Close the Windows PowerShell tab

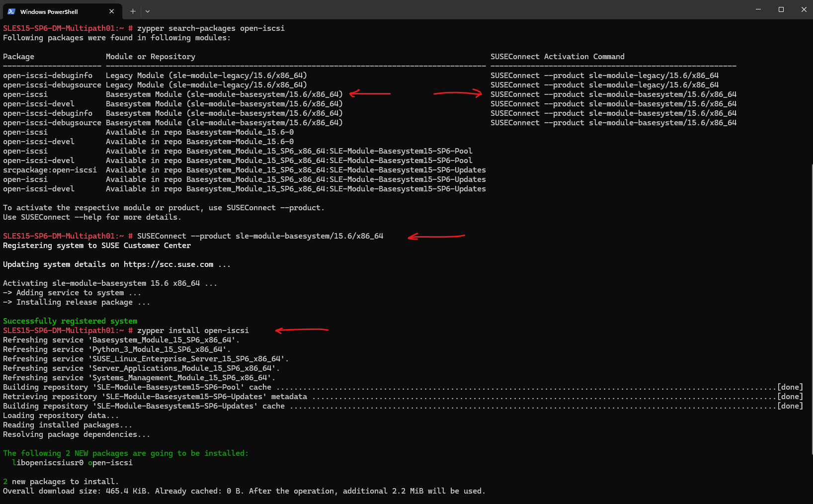click(x=111, y=11)
